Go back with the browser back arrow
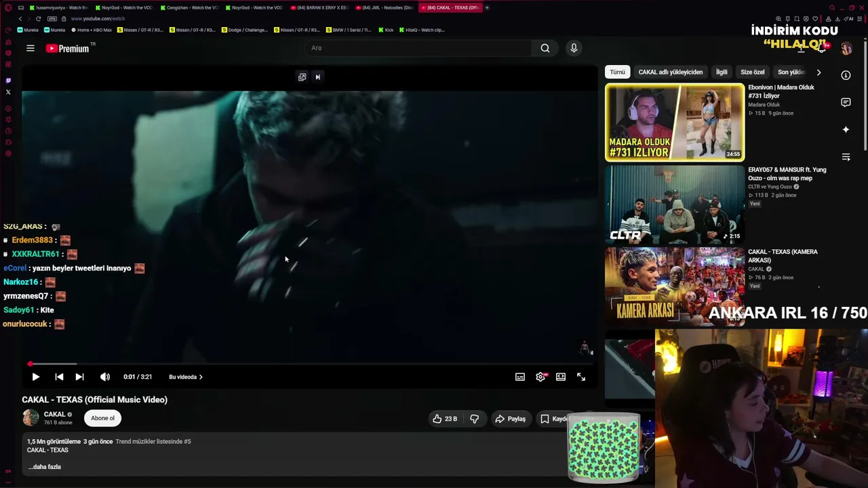This screenshot has height=488, width=868. coord(20,19)
